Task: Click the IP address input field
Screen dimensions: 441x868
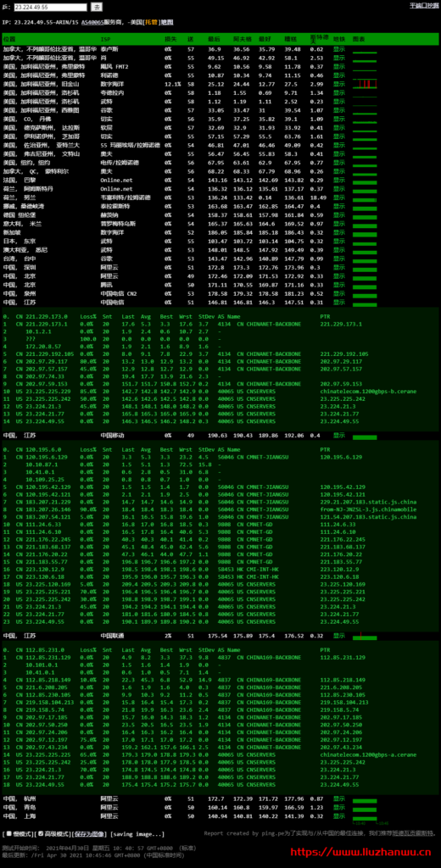Action: 50,7
